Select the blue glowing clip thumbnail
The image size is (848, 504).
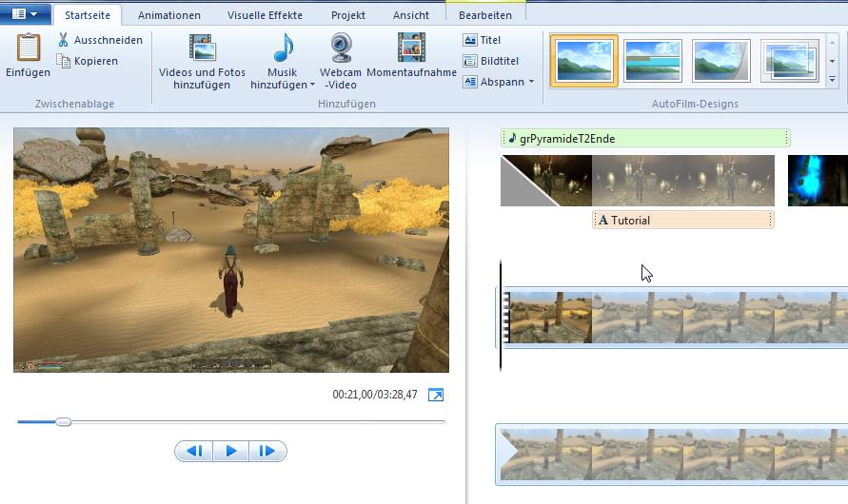point(818,181)
